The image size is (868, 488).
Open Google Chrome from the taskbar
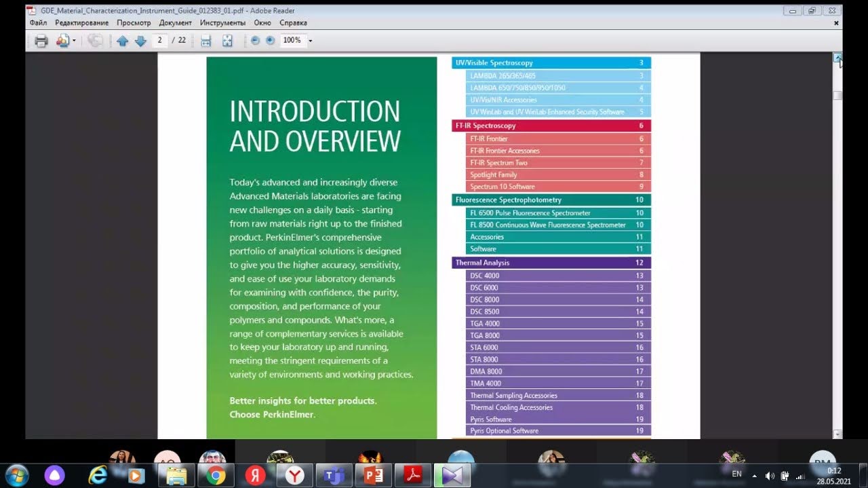click(216, 476)
